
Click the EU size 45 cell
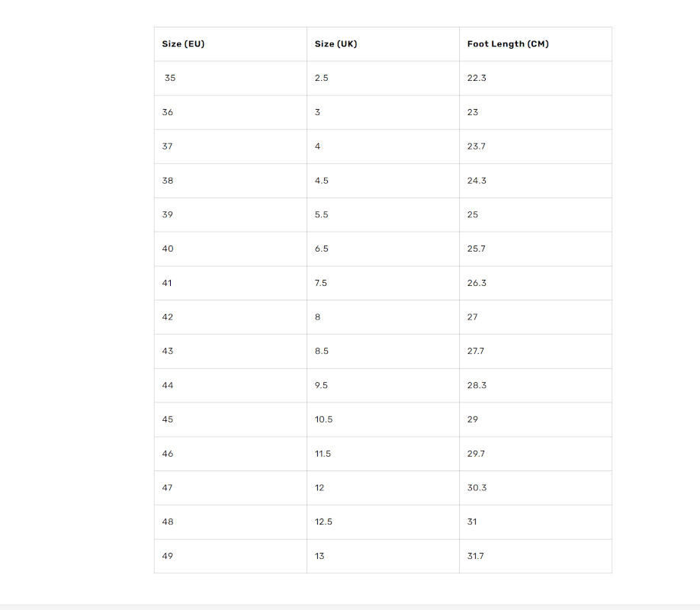click(x=168, y=419)
